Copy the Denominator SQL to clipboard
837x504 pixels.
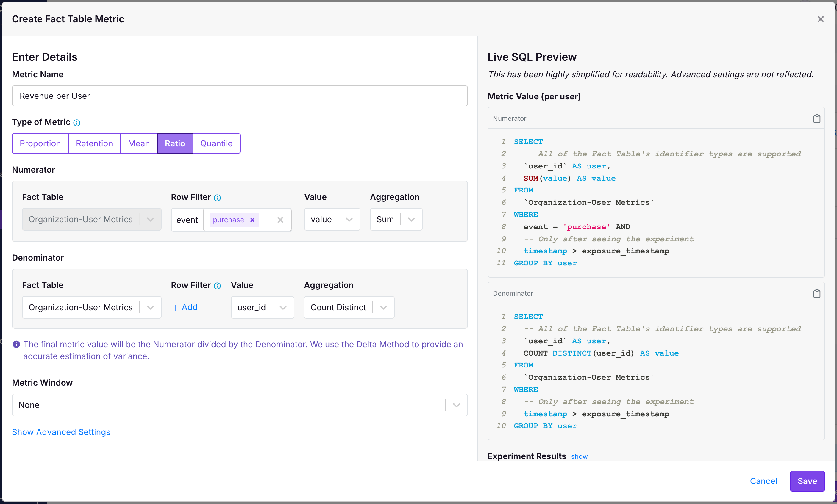[817, 293]
